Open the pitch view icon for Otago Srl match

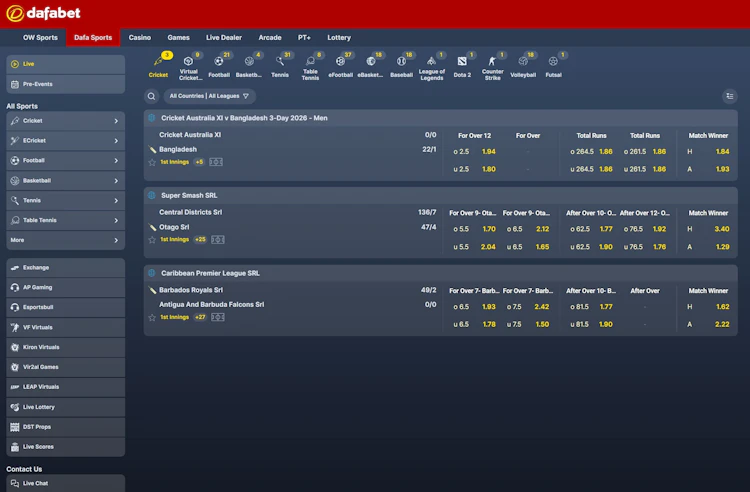coord(218,240)
